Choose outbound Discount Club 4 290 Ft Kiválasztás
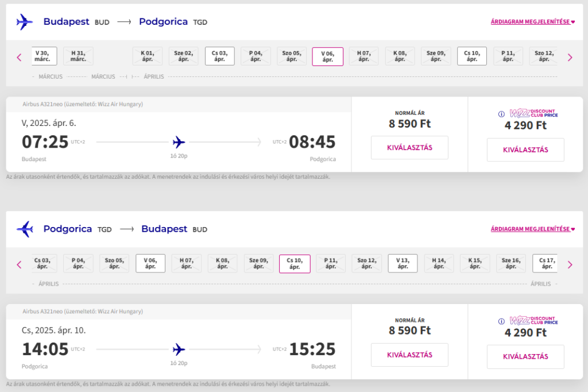The image size is (588, 392). pyautogui.click(x=525, y=150)
